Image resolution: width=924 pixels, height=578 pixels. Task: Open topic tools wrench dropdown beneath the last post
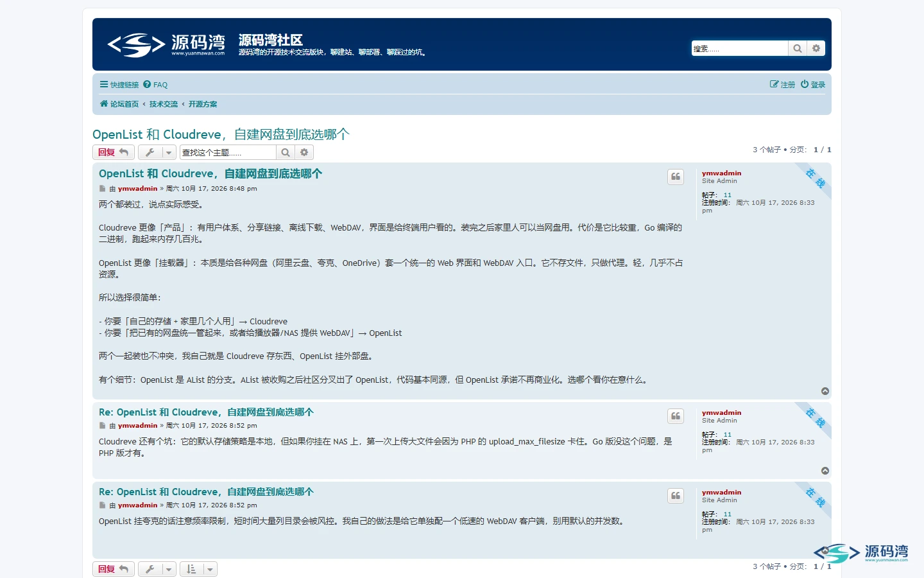tap(157, 569)
